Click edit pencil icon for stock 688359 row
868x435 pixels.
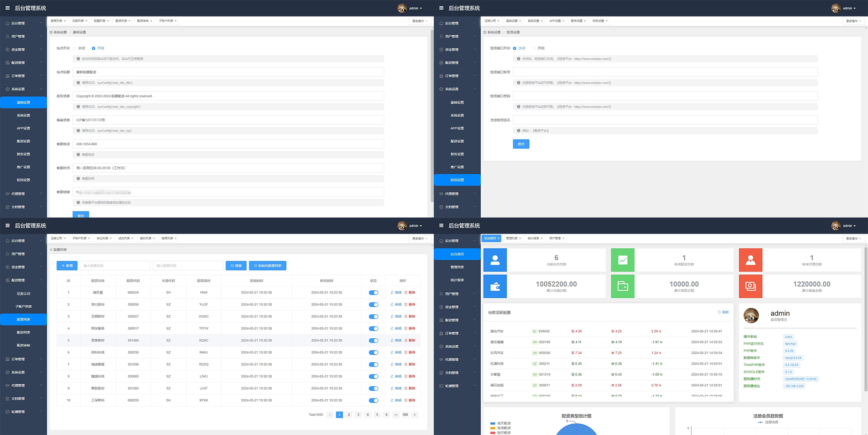point(392,400)
